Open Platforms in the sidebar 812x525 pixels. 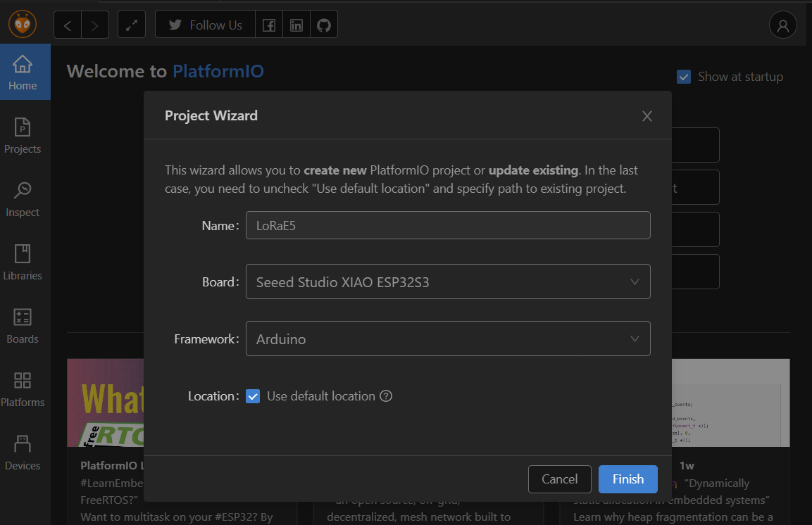[x=23, y=389]
